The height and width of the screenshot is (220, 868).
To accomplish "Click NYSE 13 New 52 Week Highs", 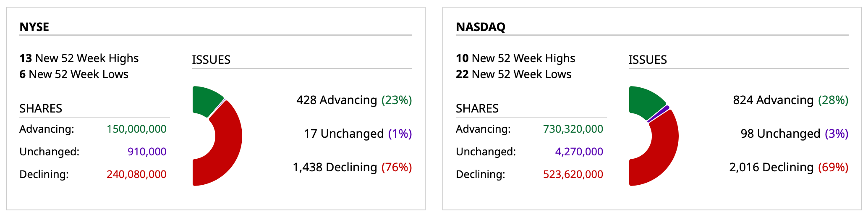I will point(79,58).
